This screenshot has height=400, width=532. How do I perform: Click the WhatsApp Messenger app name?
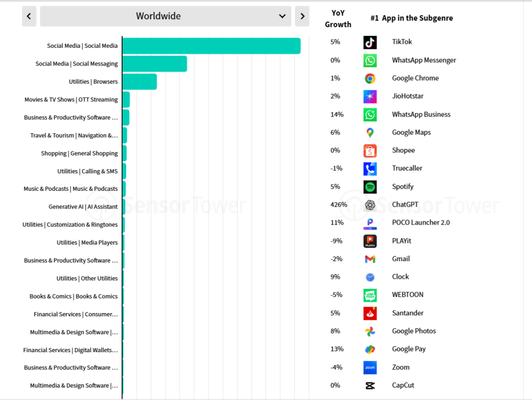tap(424, 60)
